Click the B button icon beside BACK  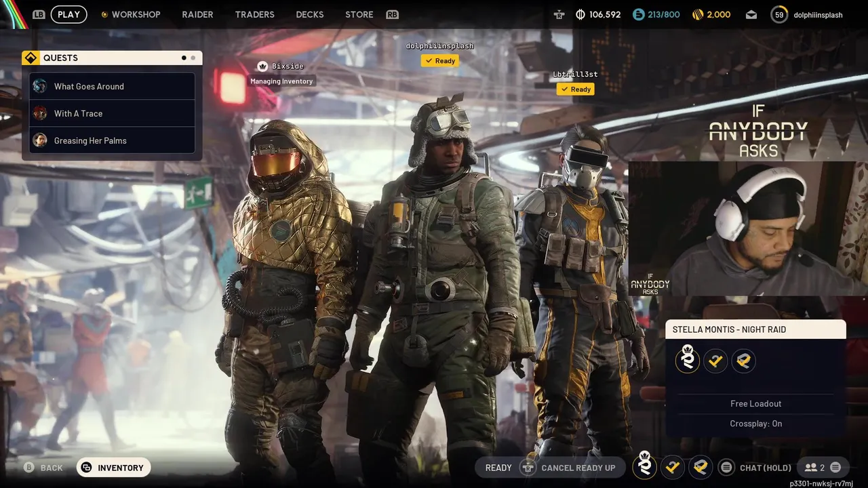(29, 468)
